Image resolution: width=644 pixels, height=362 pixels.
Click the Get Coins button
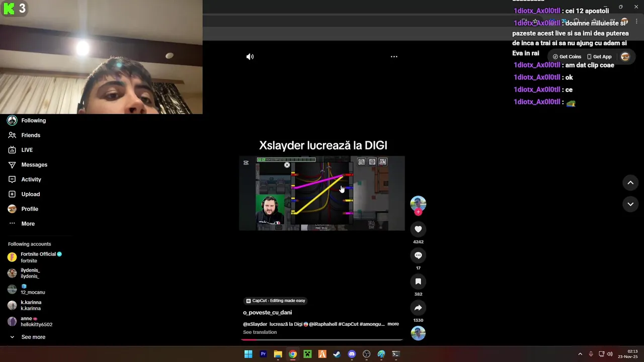click(x=567, y=57)
